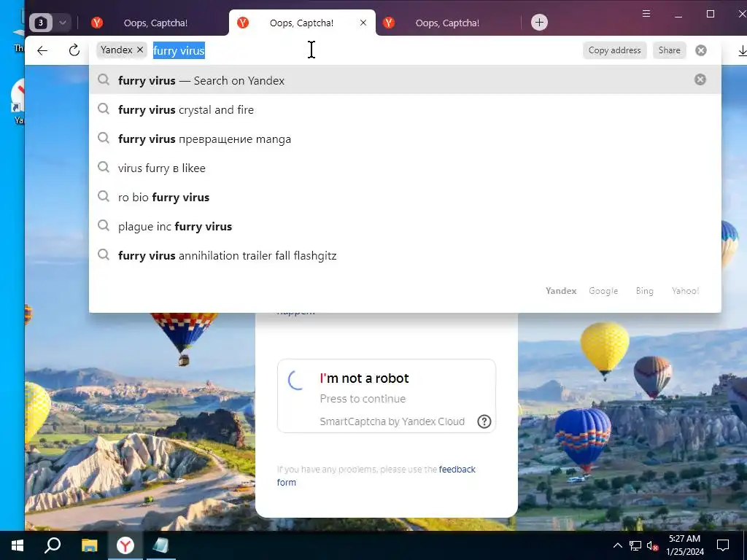
Task: Open the notification center icon
Action: tap(723, 545)
